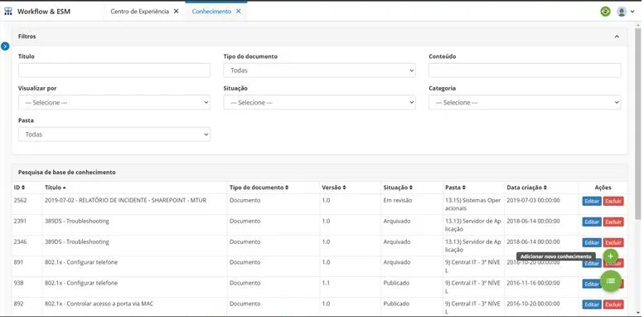The image size is (644, 317).
Task: Edit record 2562 Relatório de Incidente
Action: point(592,201)
